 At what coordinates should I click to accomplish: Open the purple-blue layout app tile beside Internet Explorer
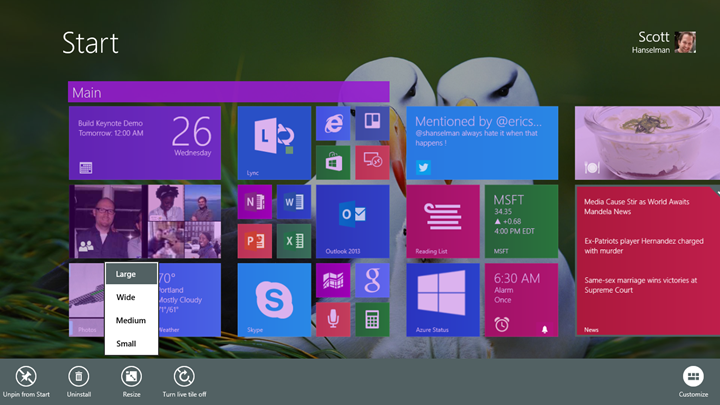click(x=372, y=124)
